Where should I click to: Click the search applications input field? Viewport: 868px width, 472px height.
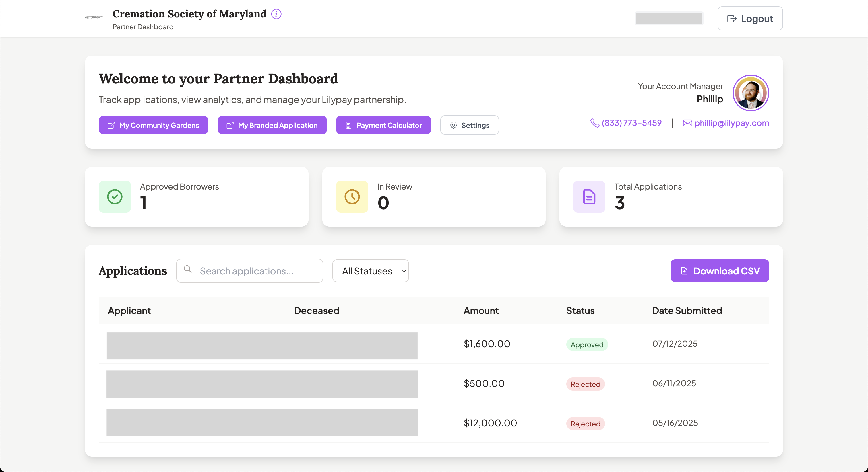coord(249,271)
